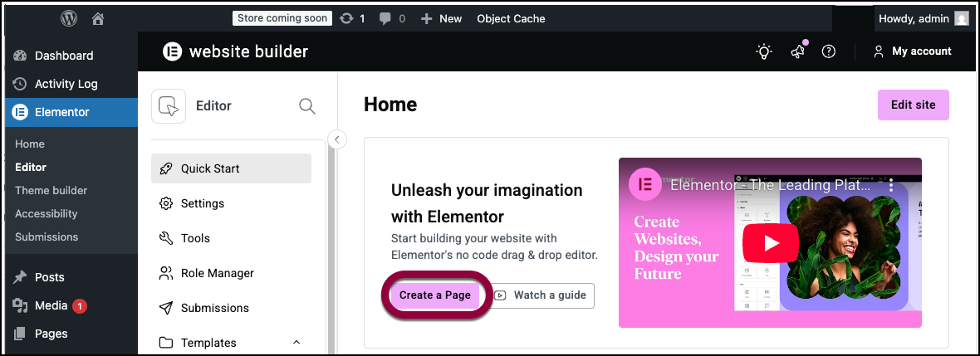Viewport: 980px width, 356px height.
Task: Click the Create a Page button
Action: pos(435,295)
